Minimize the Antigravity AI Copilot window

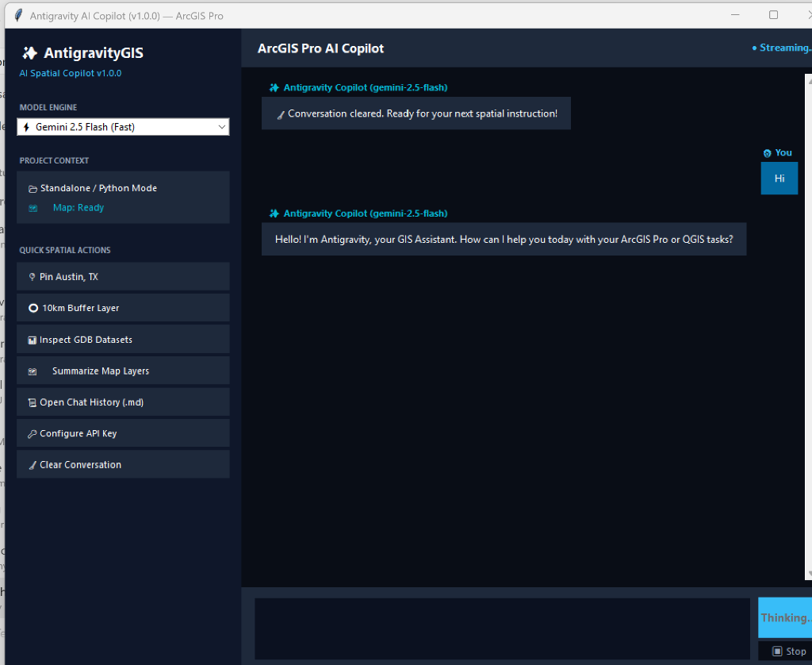(x=735, y=15)
